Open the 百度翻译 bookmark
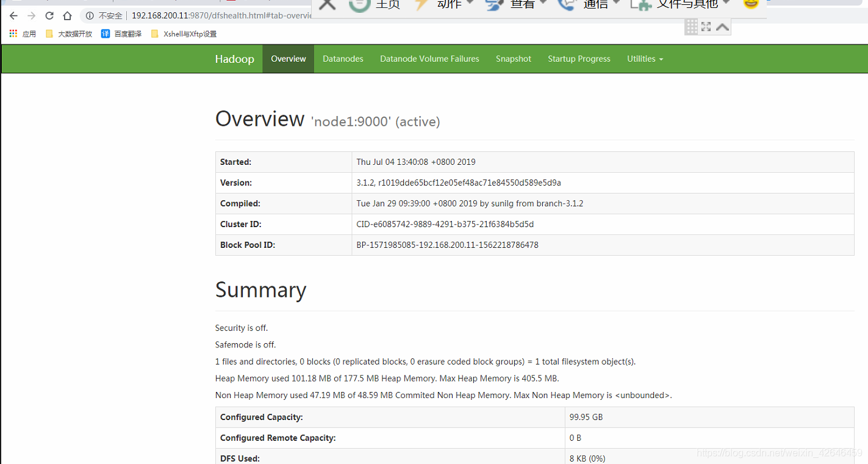Screen dimensions: 868x464 121,34
